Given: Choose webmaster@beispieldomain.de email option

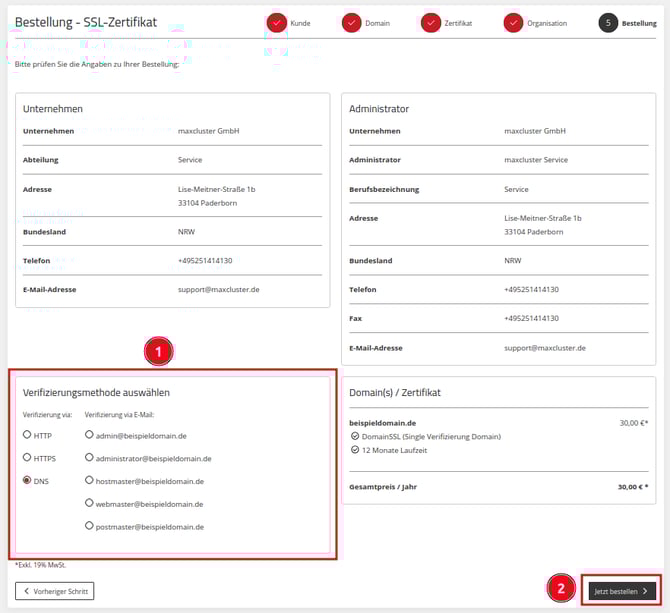Looking at the screenshot, I should coord(89,503).
